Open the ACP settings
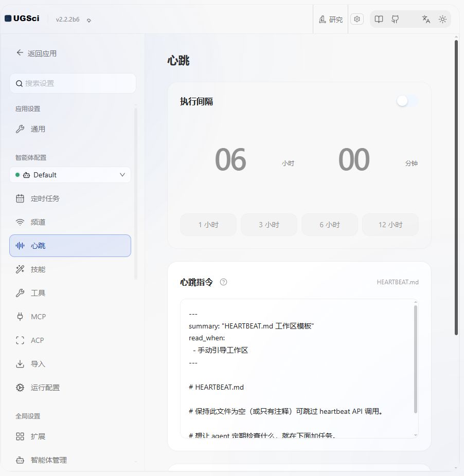Viewport: 464px width, 476px height. pos(70,340)
